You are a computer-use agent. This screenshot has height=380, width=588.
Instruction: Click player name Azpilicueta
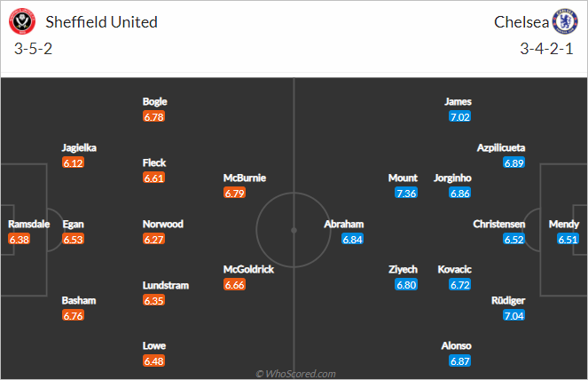501,148
